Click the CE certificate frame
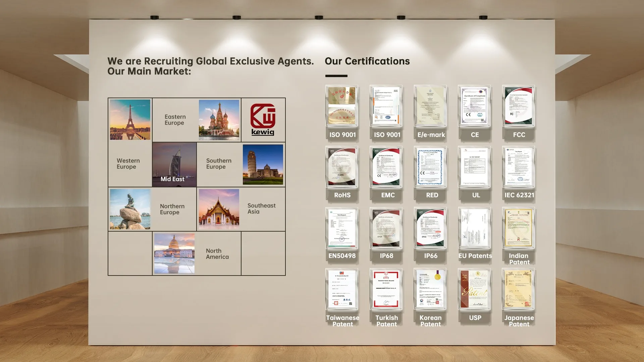The height and width of the screenshot is (362, 644). click(x=474, y=106)
